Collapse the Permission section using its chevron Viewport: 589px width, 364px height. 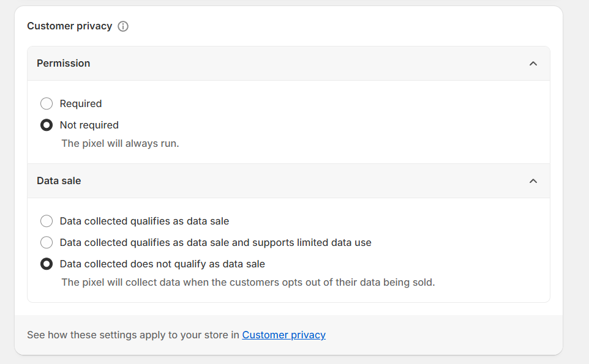[x=533, y=64]
